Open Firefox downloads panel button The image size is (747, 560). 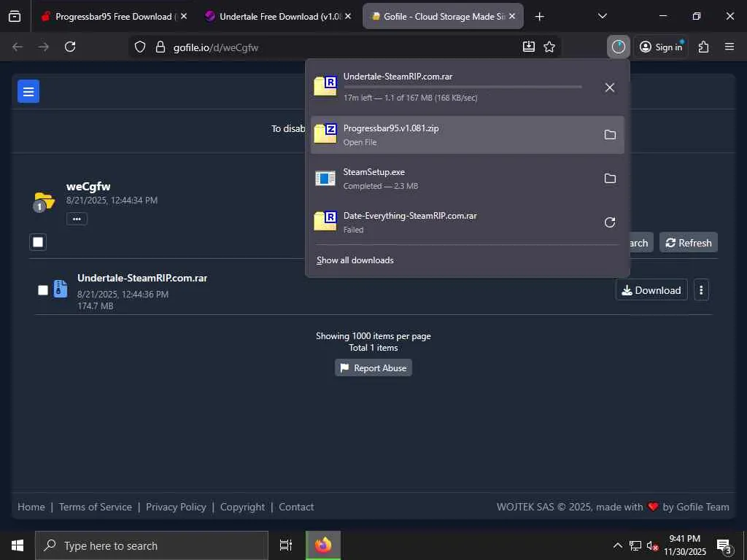619,47
